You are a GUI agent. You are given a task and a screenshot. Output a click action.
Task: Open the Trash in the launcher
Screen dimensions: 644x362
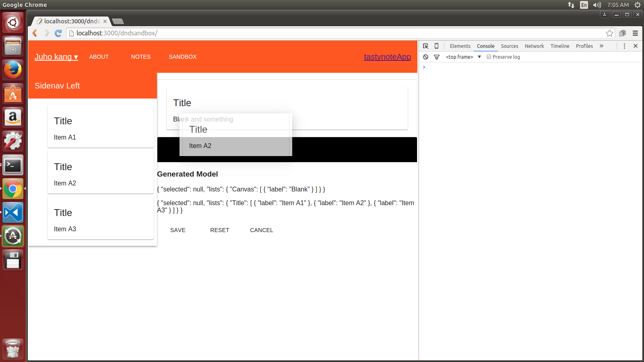13,348
